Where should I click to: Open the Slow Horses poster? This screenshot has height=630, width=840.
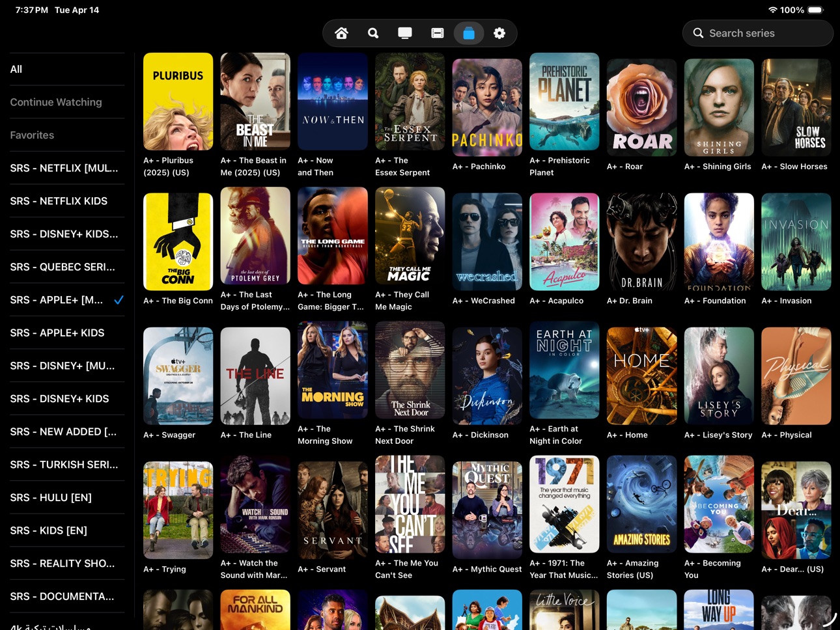(x=796, y=107)
